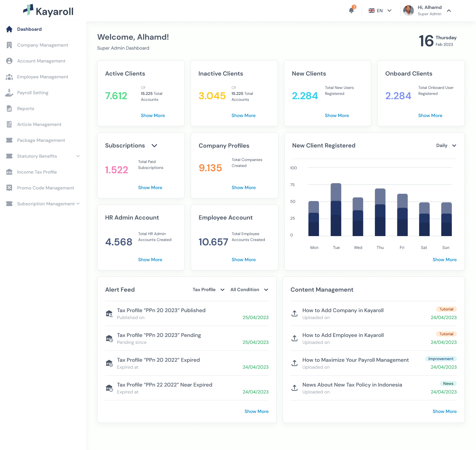
Task: Click the Kayaroll logo
Action: (x=48, y=11)
